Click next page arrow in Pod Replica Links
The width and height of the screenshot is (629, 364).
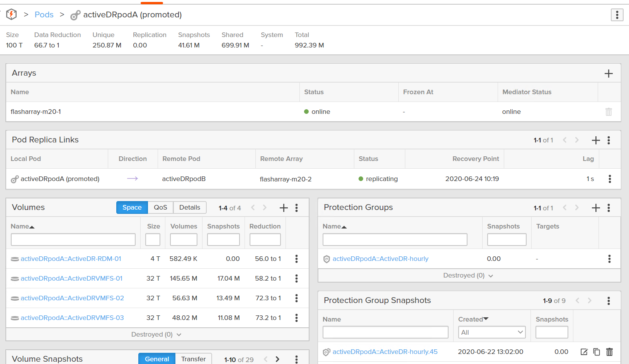(577, 140)
